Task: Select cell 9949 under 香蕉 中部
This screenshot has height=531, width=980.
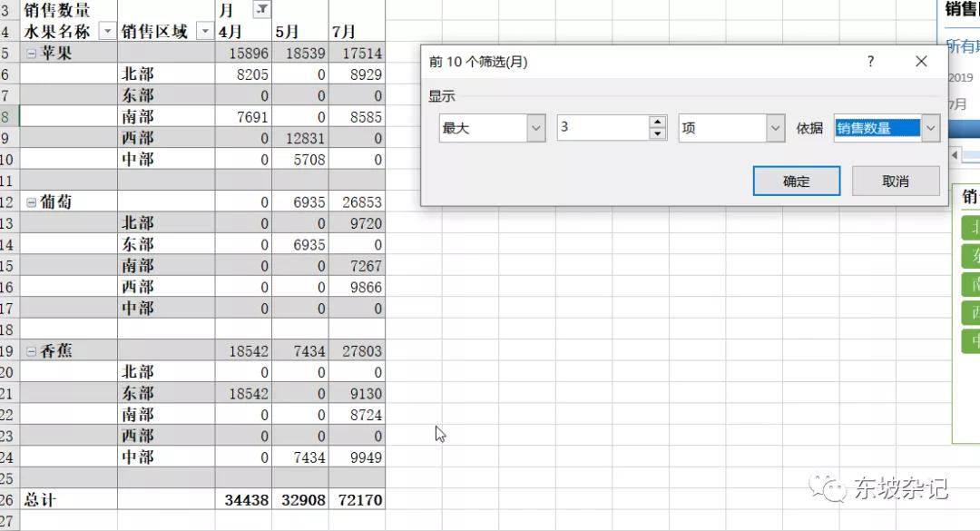Action: tap(357, 457)
